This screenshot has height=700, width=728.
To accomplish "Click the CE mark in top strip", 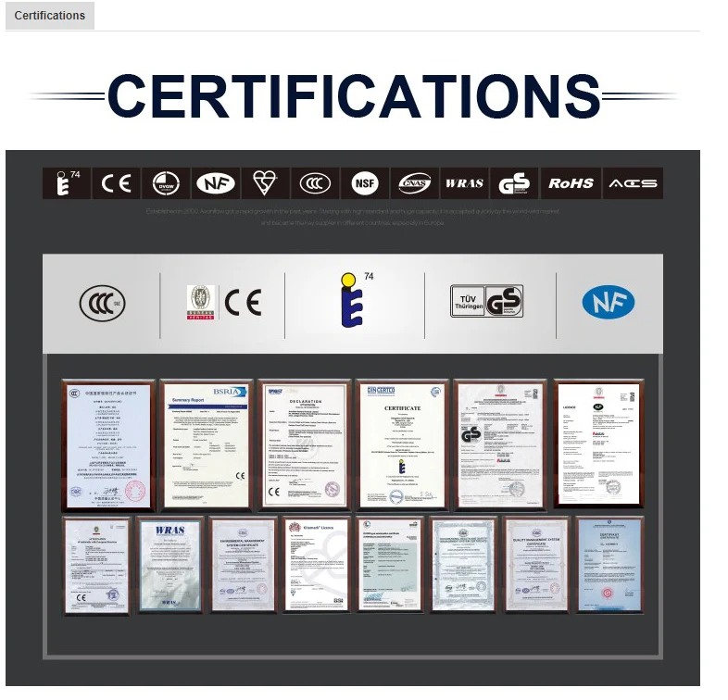I will pos(117,183).
